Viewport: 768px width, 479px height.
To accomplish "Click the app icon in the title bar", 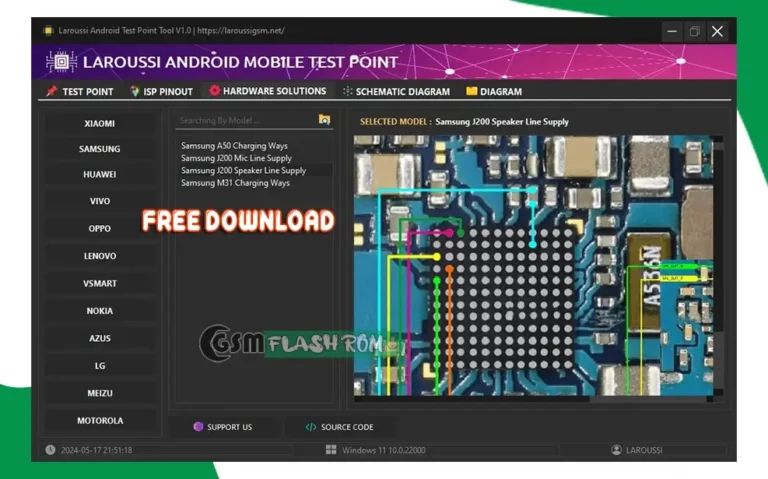I will coord(47,31).
